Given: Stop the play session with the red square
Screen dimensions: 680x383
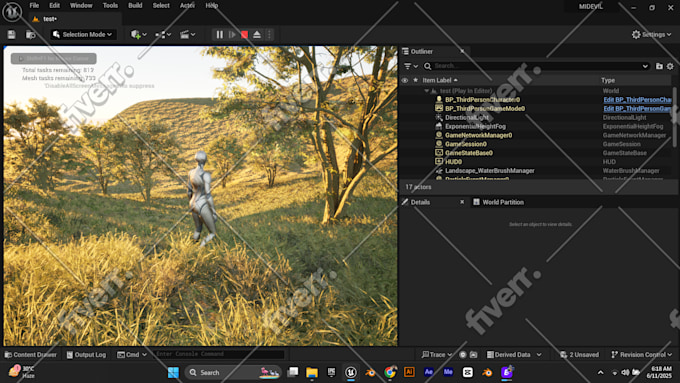Looking at the screenshot, I should coord(245,35).
